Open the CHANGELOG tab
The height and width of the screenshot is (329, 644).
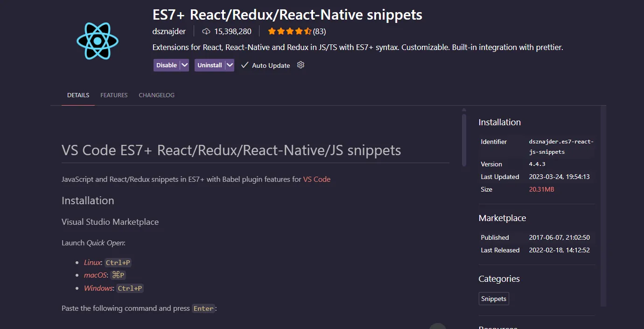[156, 95]
